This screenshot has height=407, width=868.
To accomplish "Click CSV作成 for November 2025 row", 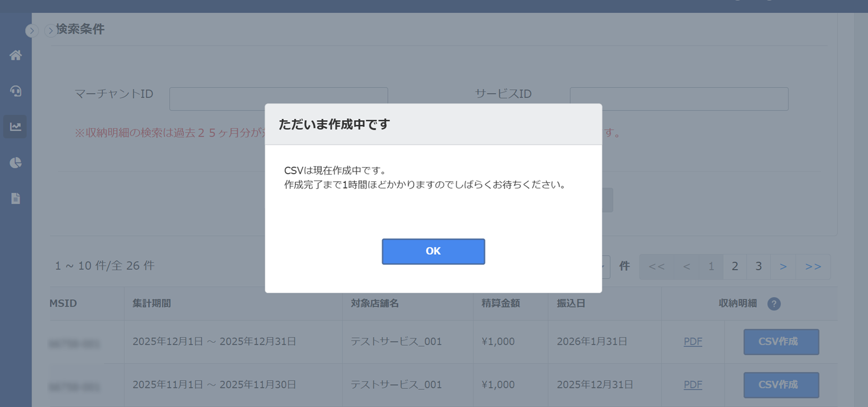I will click(x=781, y=384).
